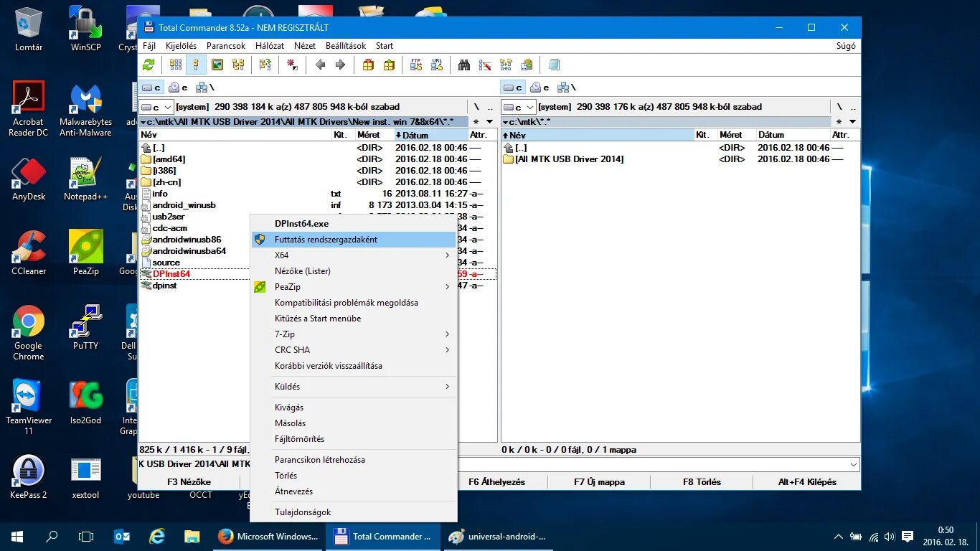
Task: Expand the X64 submenu in context menu
Action: pyautogui.click(x=353, y=255)
